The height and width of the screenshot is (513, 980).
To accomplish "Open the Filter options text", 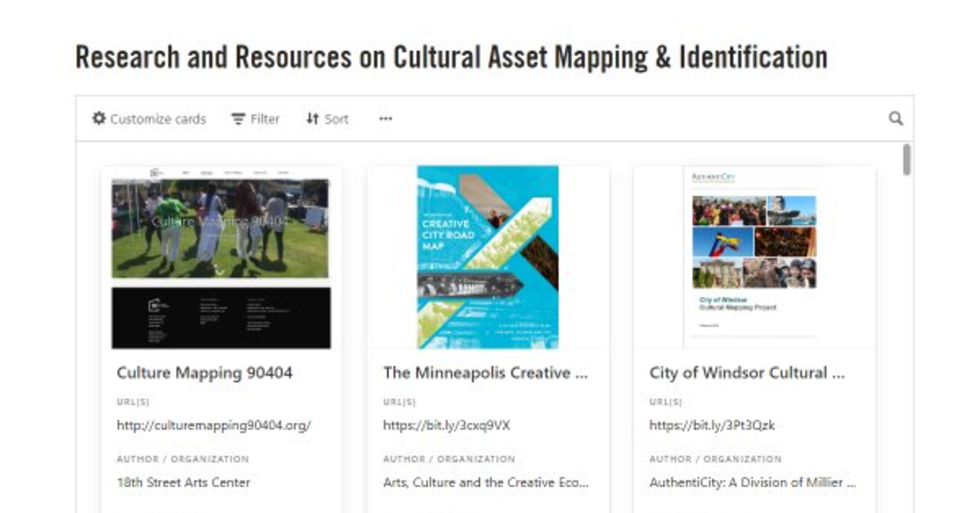I will click(x=265, y=119).
